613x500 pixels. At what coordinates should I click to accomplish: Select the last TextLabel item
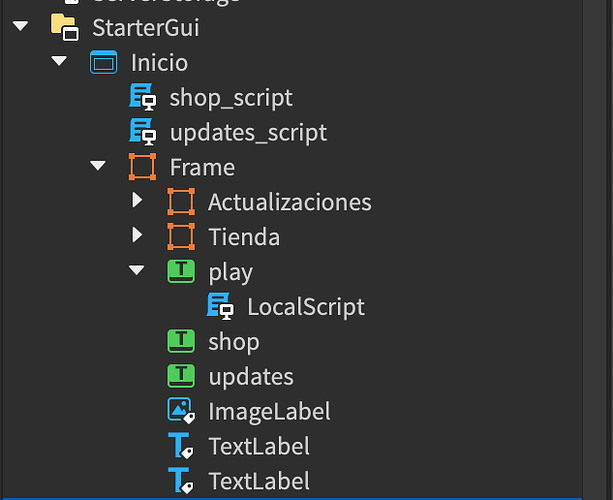[258, 481]
